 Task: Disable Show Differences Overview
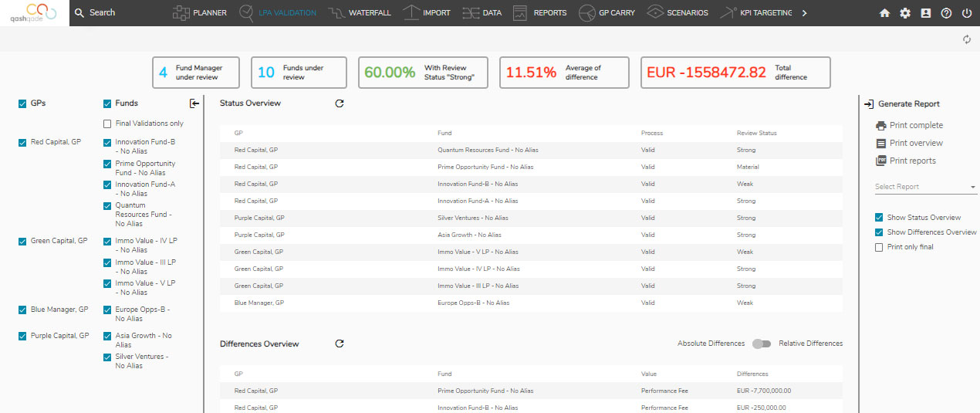879,232
